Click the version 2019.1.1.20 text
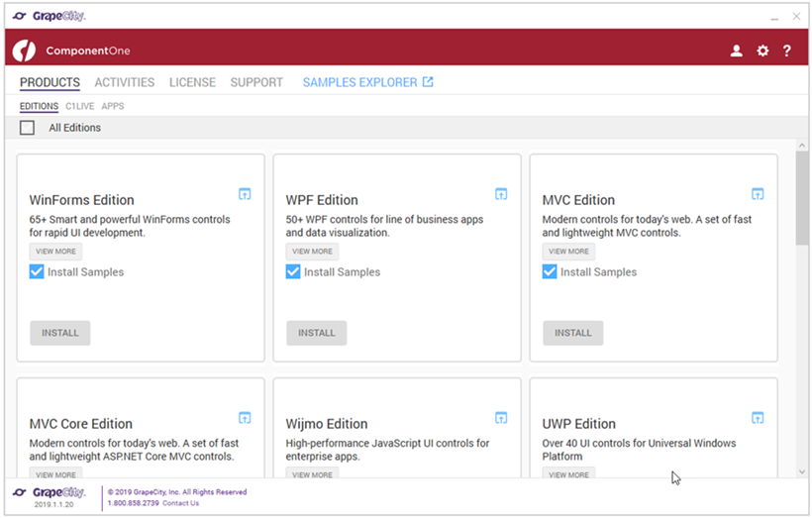Image resolution: width=812 pixels, height=518 pixels. [53, 504]
